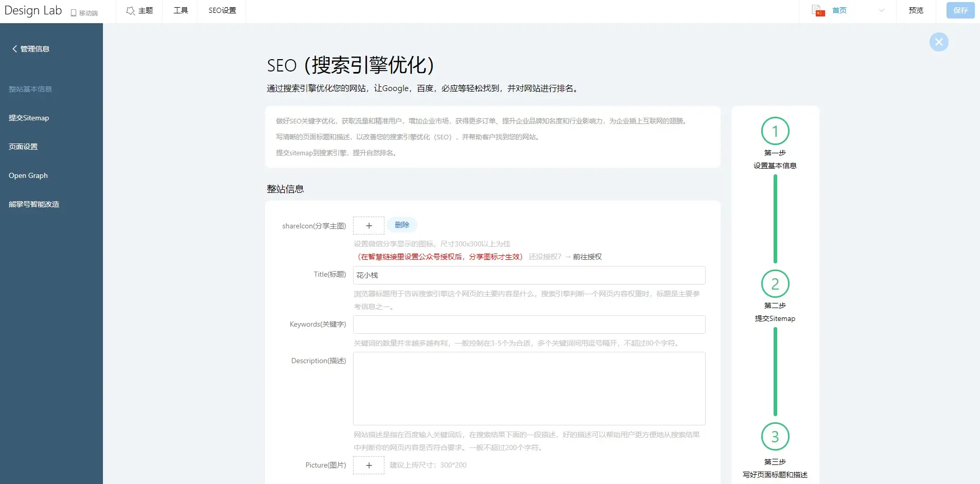Screen dimensions: 980x484
Task: Expand the 首页 page dropdown
Action: [881, 11]
